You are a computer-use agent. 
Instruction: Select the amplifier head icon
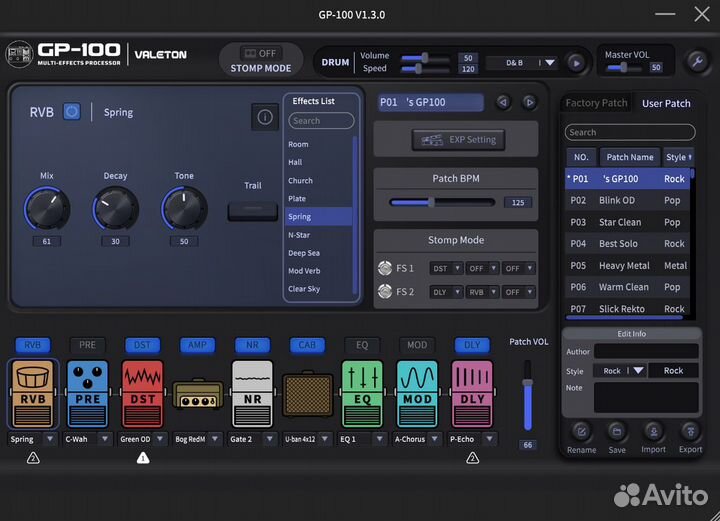pos(197,394)
